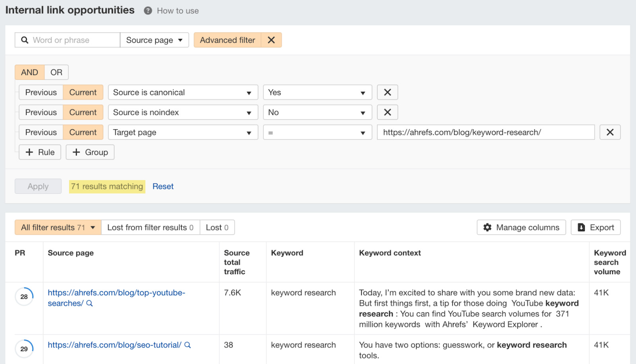Open the Yes value dropdown
Viewport: 636px width, 364px height.
click(x=317, y=93)
